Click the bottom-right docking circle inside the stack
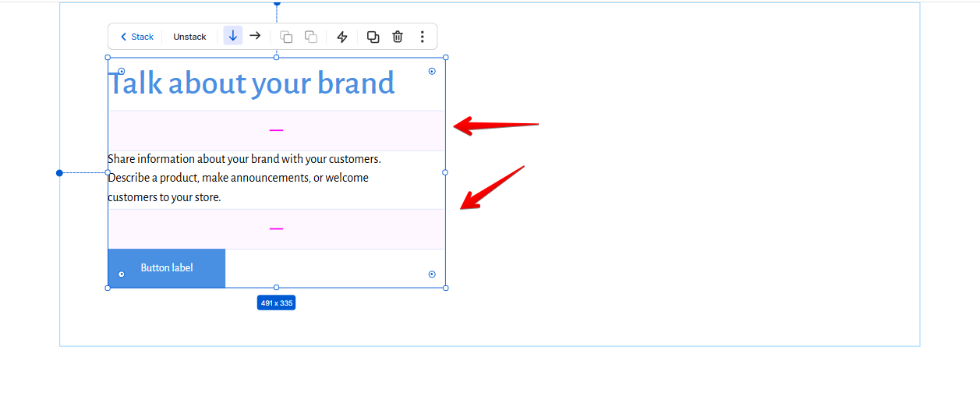Viewport: 980px width, 407px height. coord(432,274)
